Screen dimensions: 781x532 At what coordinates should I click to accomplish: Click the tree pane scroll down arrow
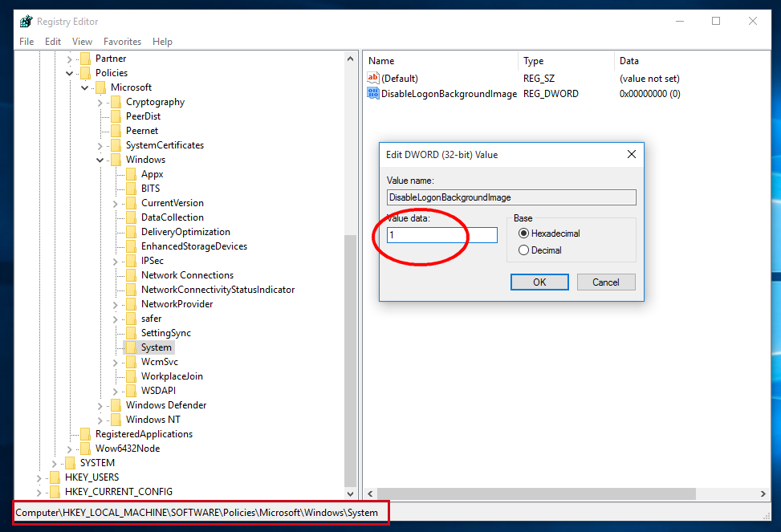[x=350, y=493]
